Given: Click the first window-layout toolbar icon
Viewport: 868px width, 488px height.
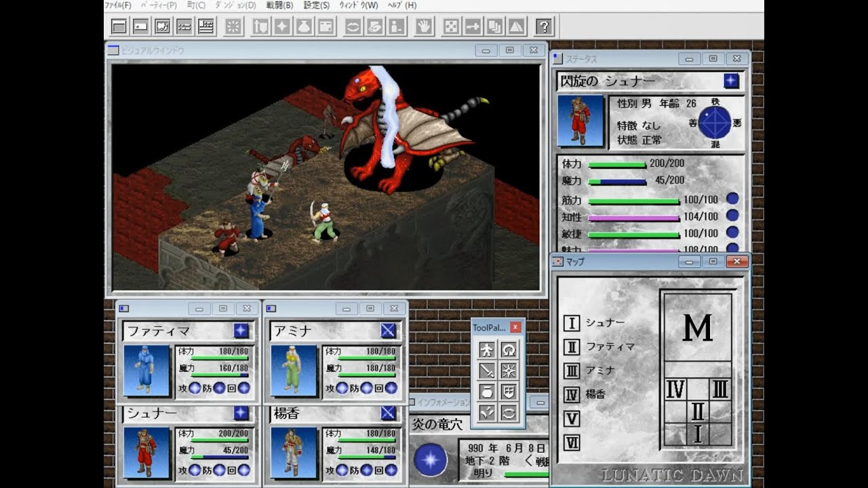Looking at the screenshot, I should (x=119, y=27).
